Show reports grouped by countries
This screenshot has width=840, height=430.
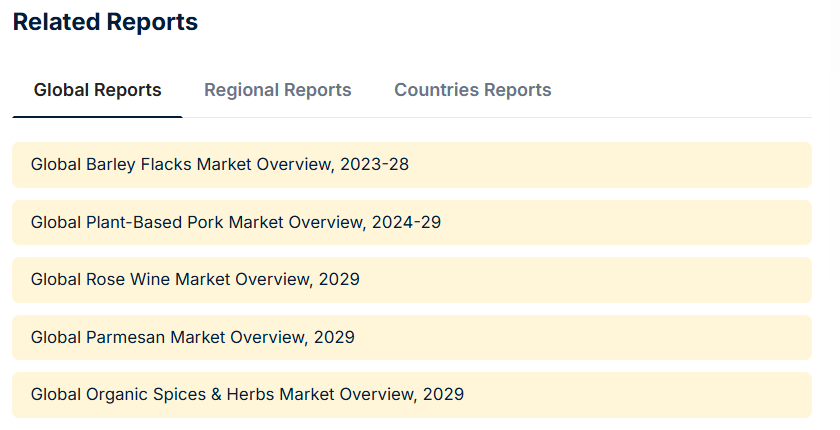coord(472,90)
